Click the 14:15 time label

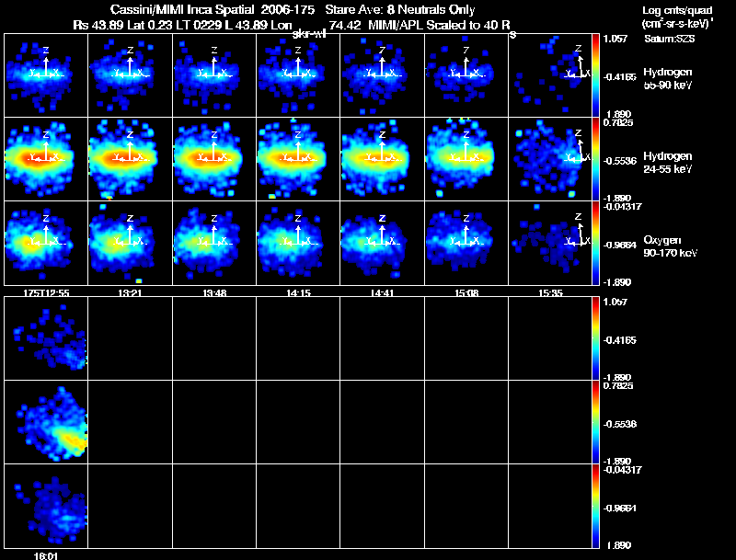[298, 292]
